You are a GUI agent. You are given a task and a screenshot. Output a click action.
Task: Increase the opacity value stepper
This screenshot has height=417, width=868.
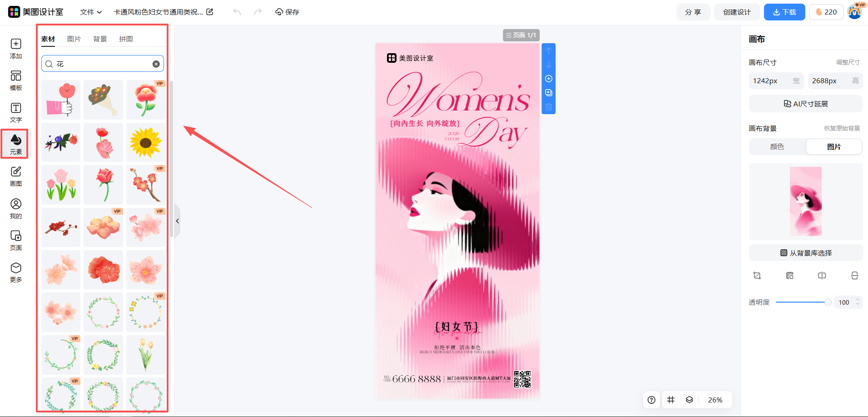858,300
